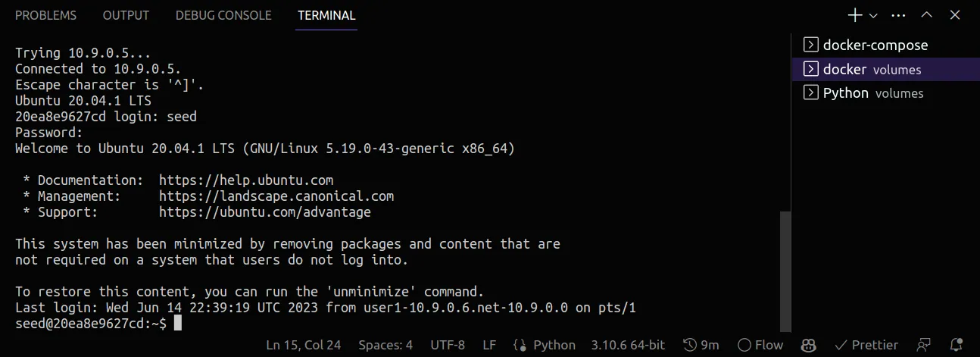Select Python interpreter 3.10.6 64-bit
980x357 pixels.
(x=628, y=346)
